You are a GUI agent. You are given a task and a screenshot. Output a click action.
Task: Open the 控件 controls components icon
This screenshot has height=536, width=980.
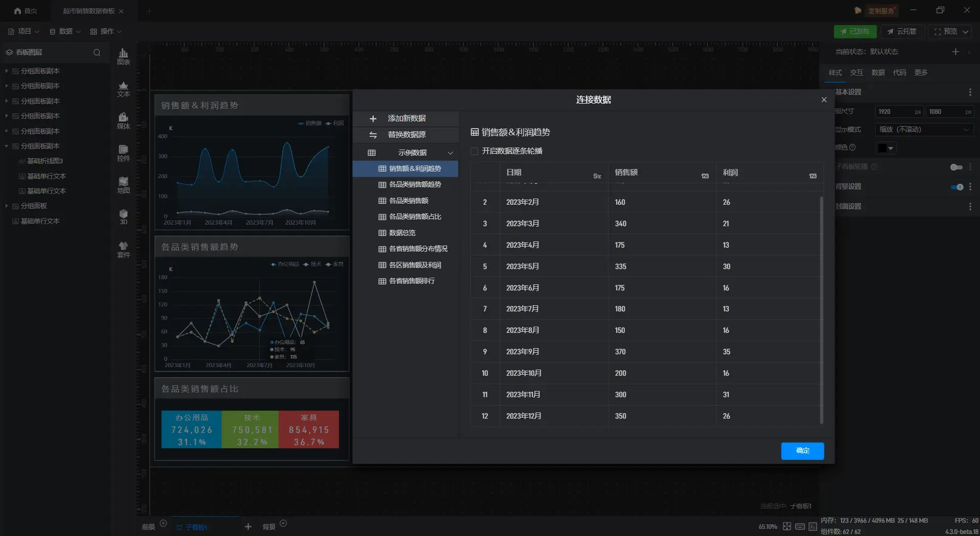[124, 153]
